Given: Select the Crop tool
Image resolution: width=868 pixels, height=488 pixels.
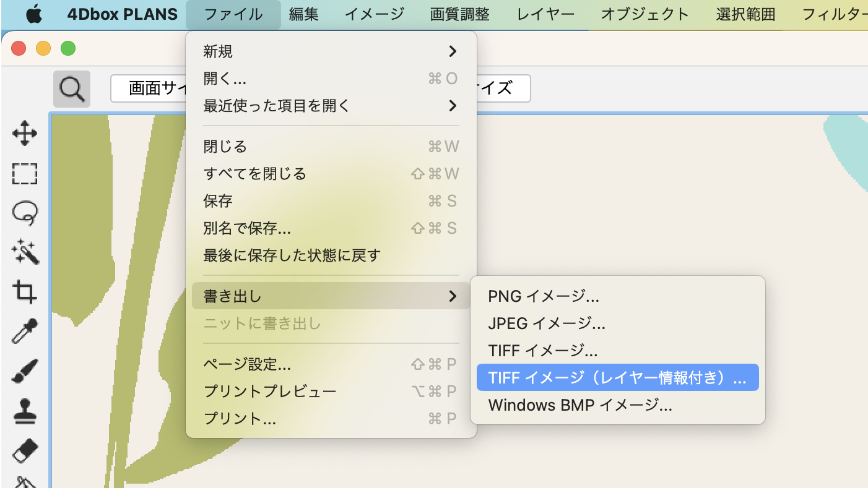Looking at the screenshot, I should [25, 292].
